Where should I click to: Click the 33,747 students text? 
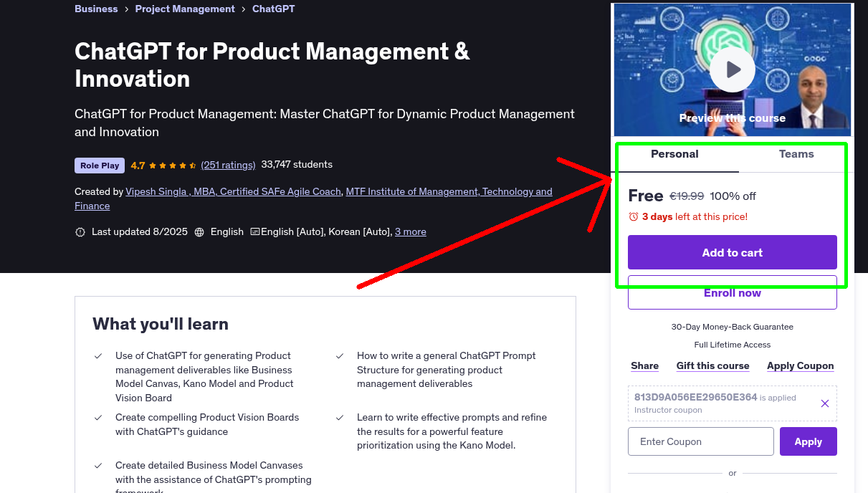[297, 165]
